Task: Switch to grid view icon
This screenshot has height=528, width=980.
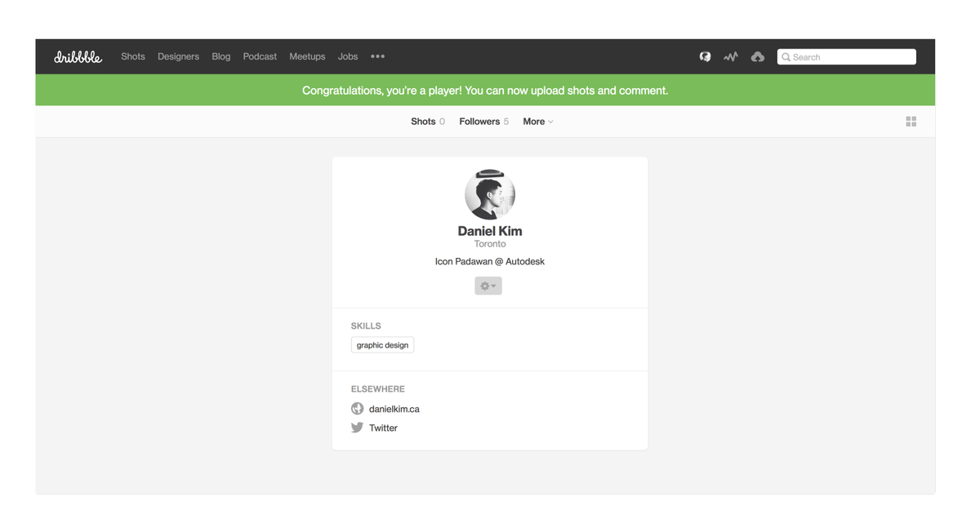Action: [911, 122]
